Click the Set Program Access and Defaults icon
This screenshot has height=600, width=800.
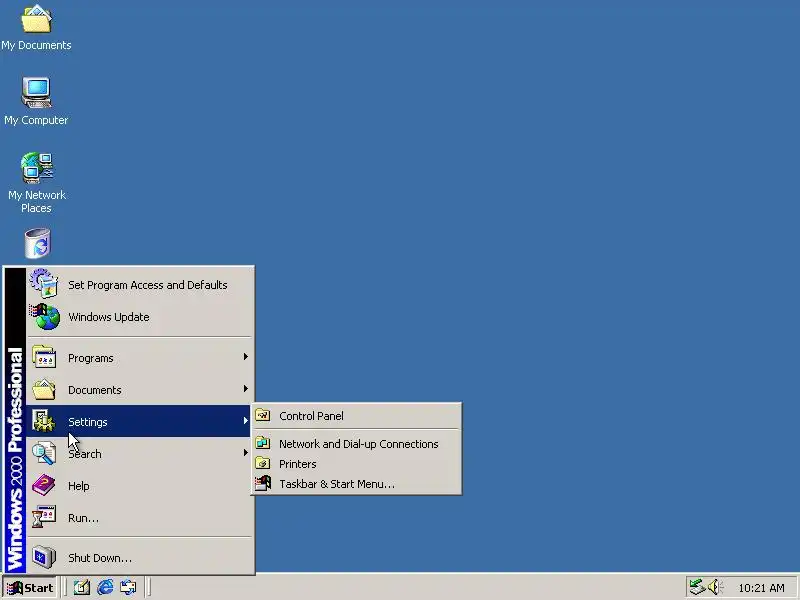[44, 284]
